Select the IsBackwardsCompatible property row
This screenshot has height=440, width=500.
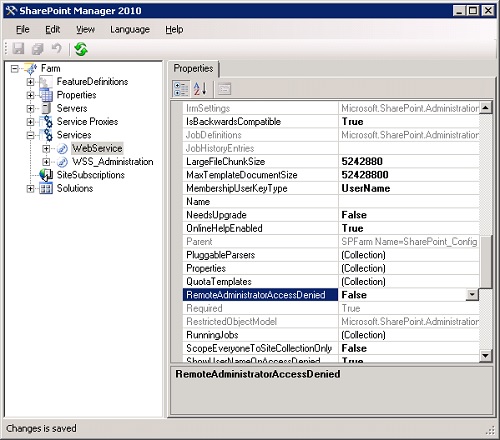[331, 121]
